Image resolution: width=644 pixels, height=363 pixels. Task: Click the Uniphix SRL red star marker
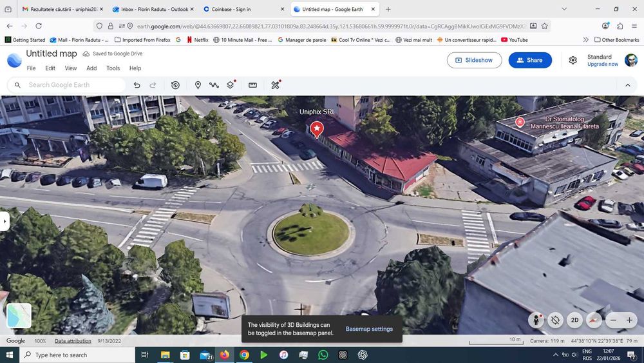(316, 130)
